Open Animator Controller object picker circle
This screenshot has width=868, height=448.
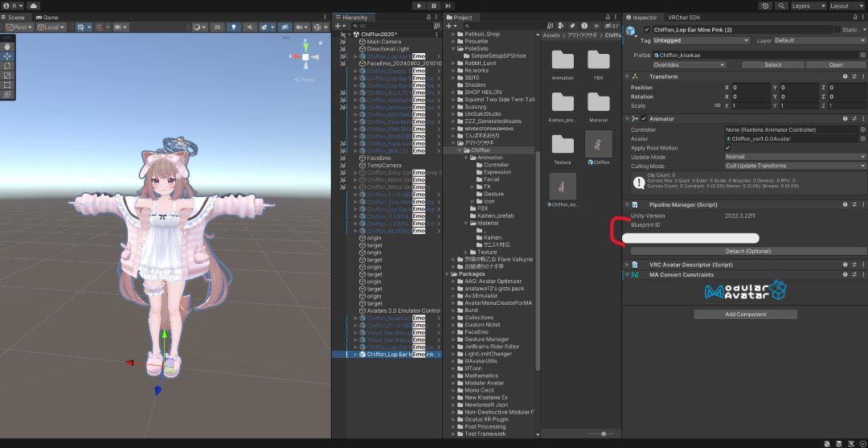[862, 129]
